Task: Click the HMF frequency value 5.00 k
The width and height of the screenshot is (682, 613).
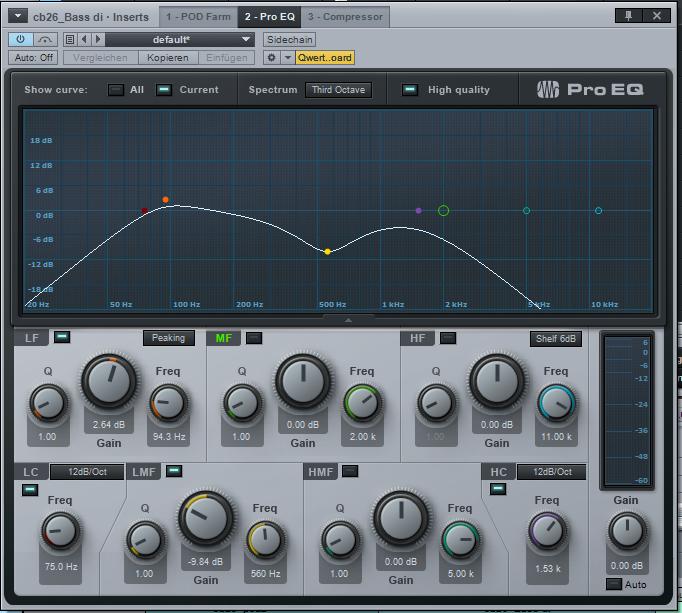Action: click(x=461, y=574)
